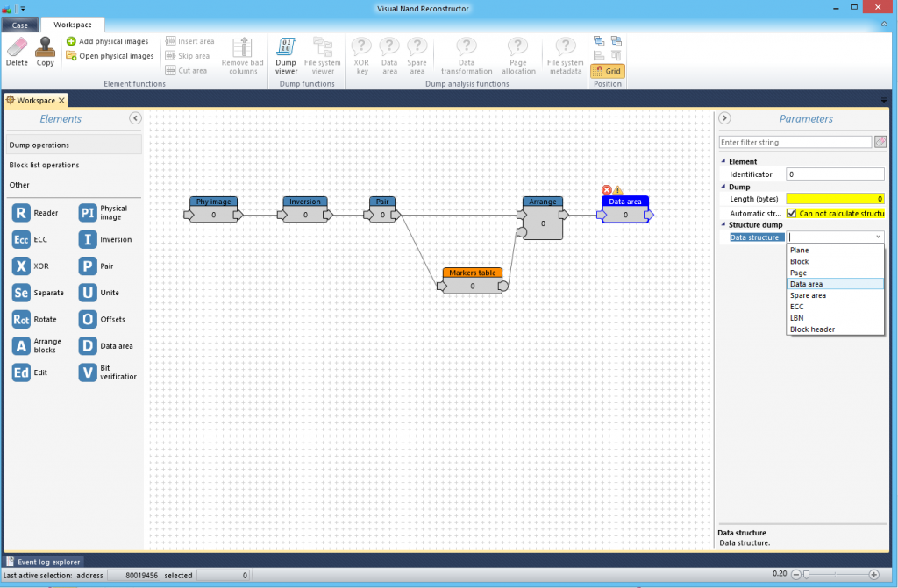
Task: Click the Event log explorer icon
Action: 10,562
